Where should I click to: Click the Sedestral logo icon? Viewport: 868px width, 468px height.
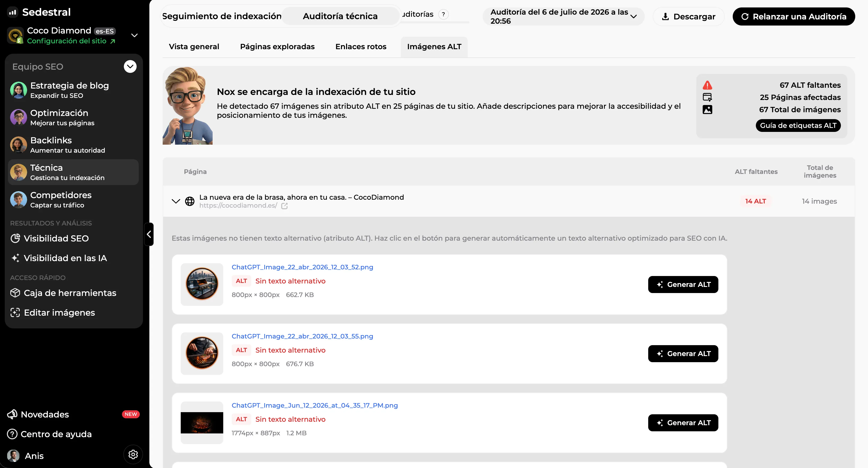12,12
